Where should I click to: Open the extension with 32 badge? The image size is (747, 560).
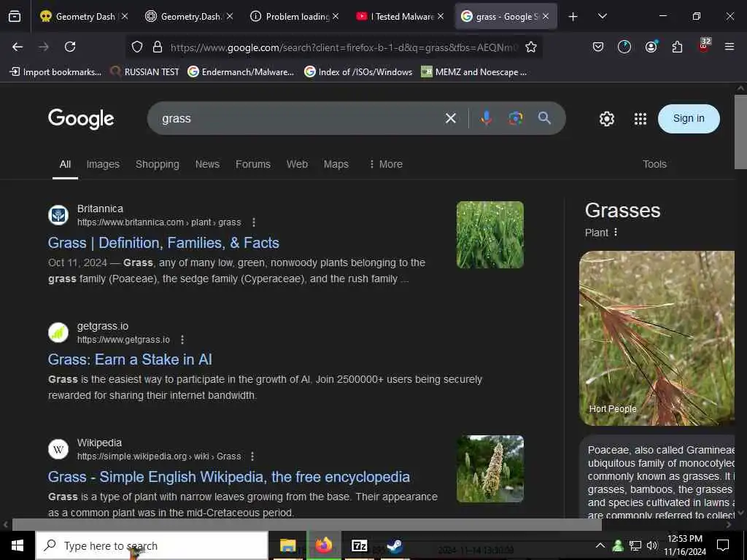click(704, 46)
